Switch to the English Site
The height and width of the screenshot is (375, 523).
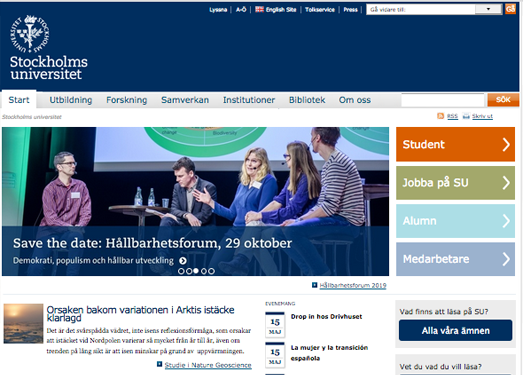281,10
